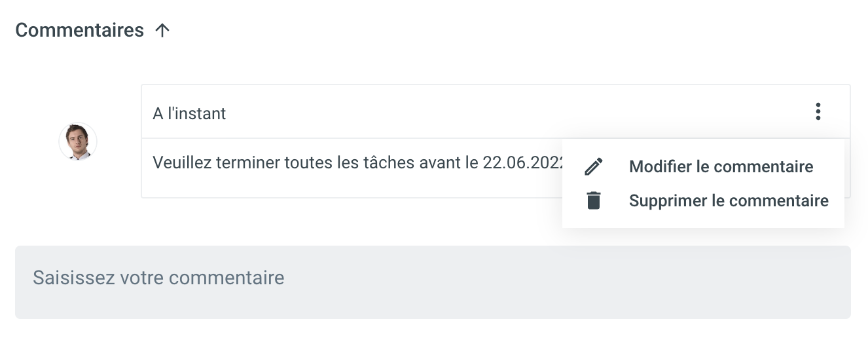Image resolution: width=868 pixels, height=338 pixels.
Task: Choose "Supprimer le commentaire" from the menu
Action: click(729, 200)
